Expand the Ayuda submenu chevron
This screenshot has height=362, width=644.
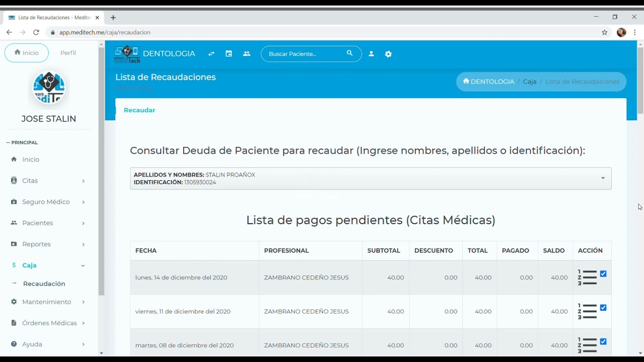[84, 344]
